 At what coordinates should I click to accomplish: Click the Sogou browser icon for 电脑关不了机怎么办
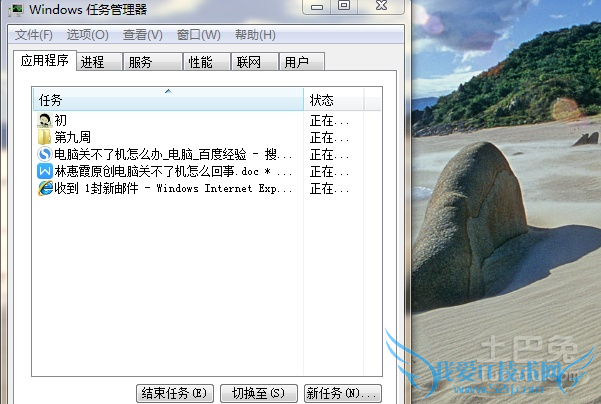pyautogui.click(x=44, y=154)
